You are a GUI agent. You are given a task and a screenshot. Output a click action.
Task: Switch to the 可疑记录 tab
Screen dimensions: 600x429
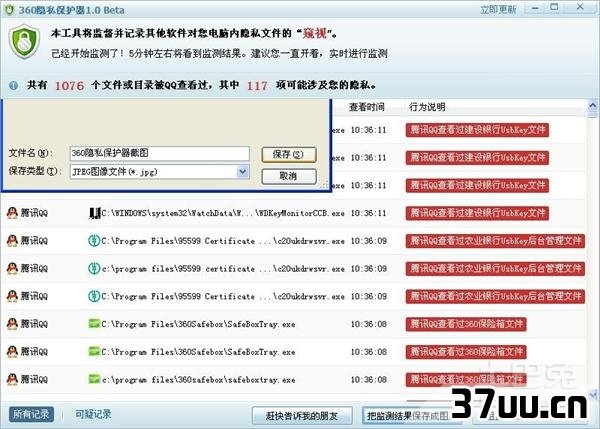click(x=93, y=414)
